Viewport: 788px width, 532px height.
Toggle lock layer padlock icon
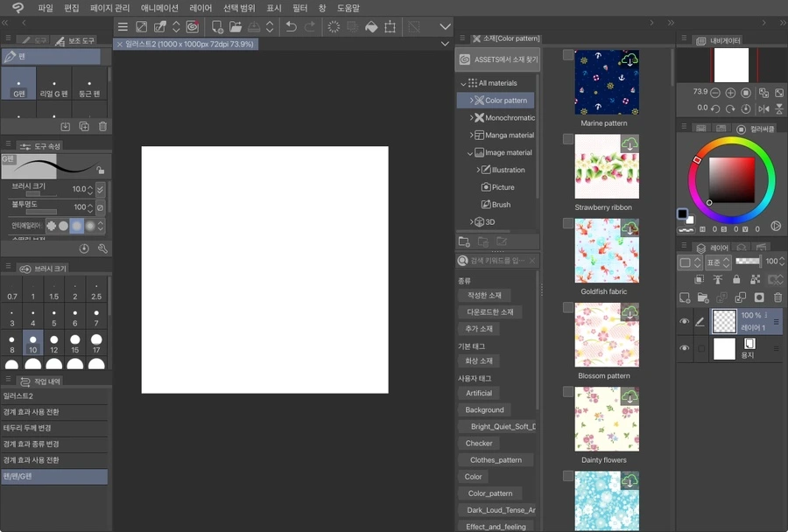tap(736, 279)
